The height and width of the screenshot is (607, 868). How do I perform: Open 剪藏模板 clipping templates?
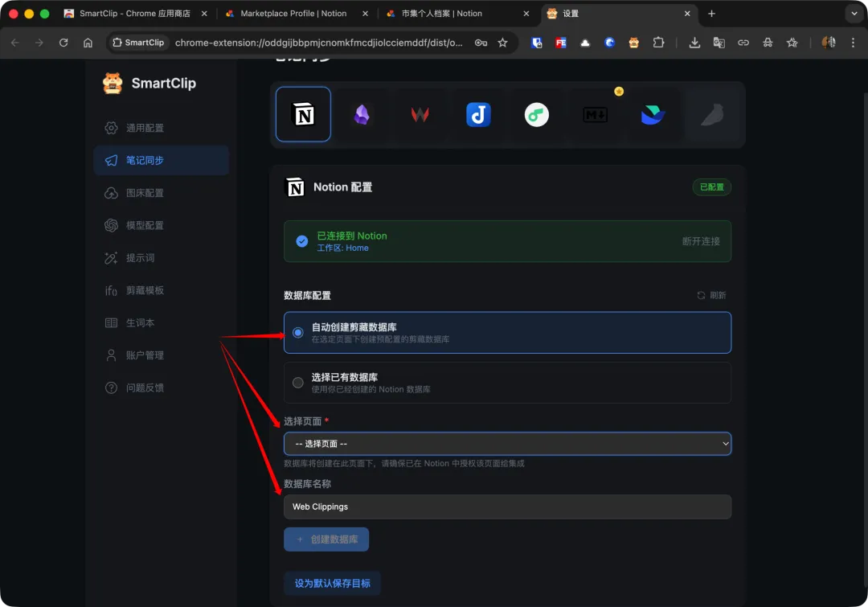click(x=161, y=290)
